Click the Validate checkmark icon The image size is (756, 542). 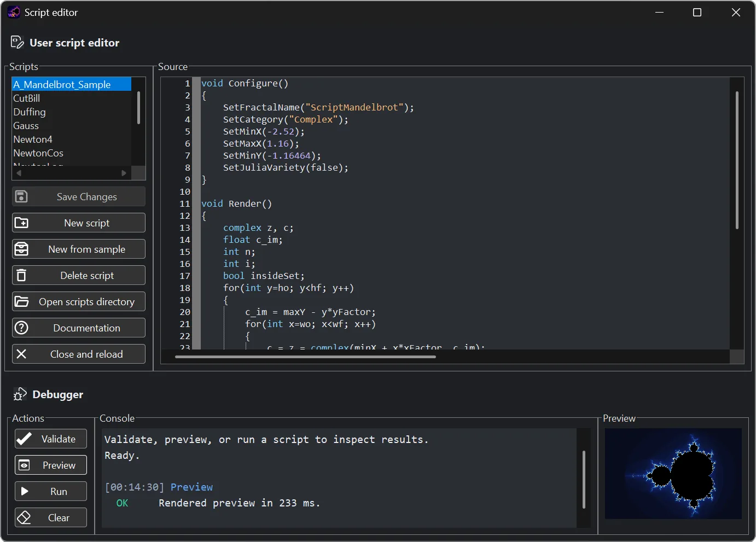click(24, 439)
